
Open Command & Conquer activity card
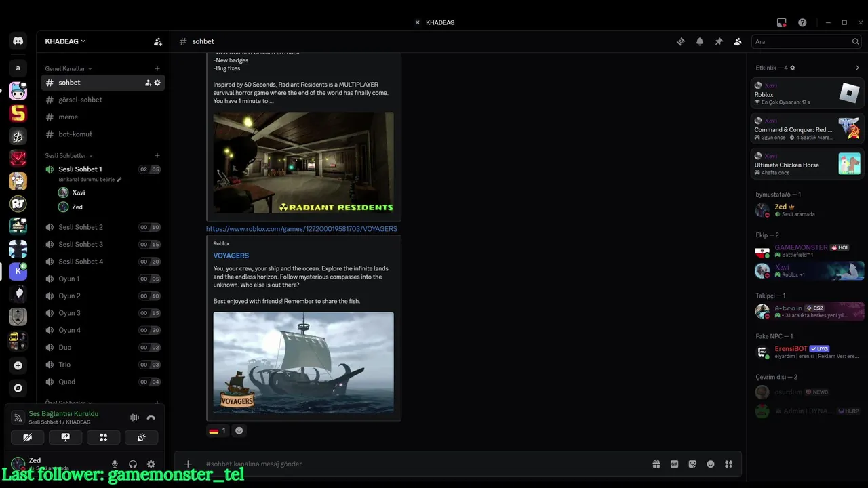click(x=807, y=128)
